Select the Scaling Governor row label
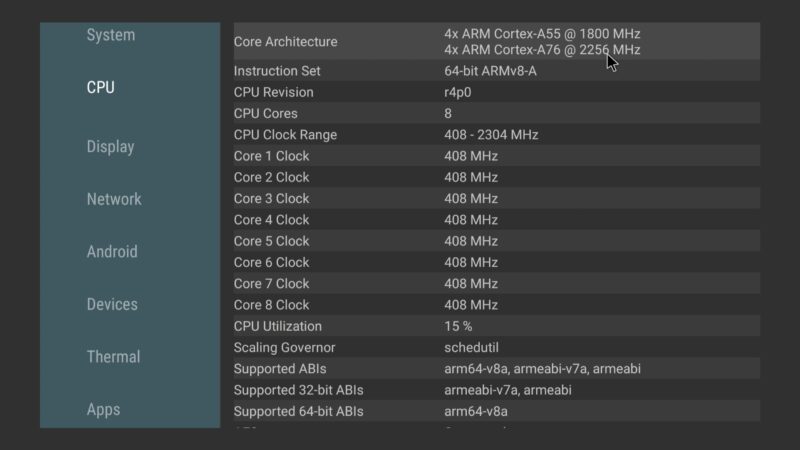 click(284, 347)
